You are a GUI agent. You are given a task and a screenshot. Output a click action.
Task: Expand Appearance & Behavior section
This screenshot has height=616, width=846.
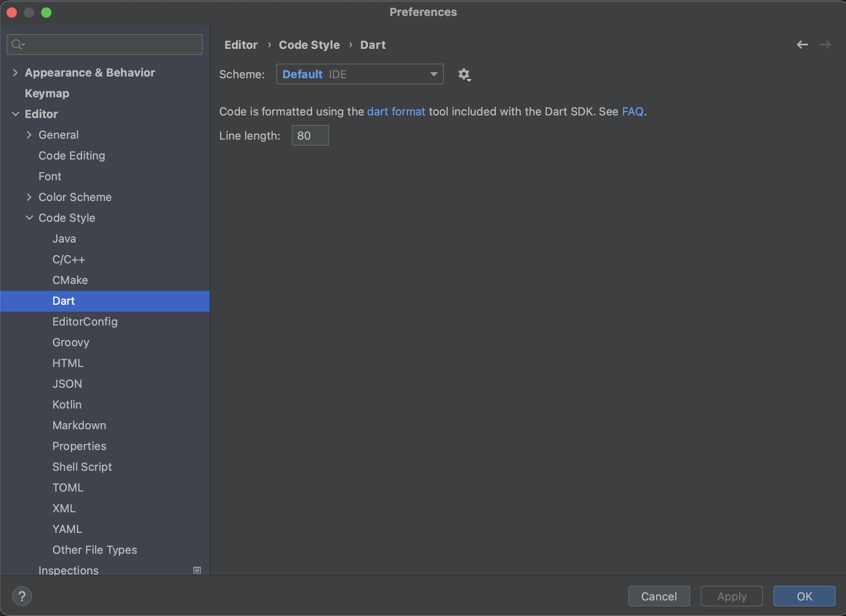click(x=15, y=73)
